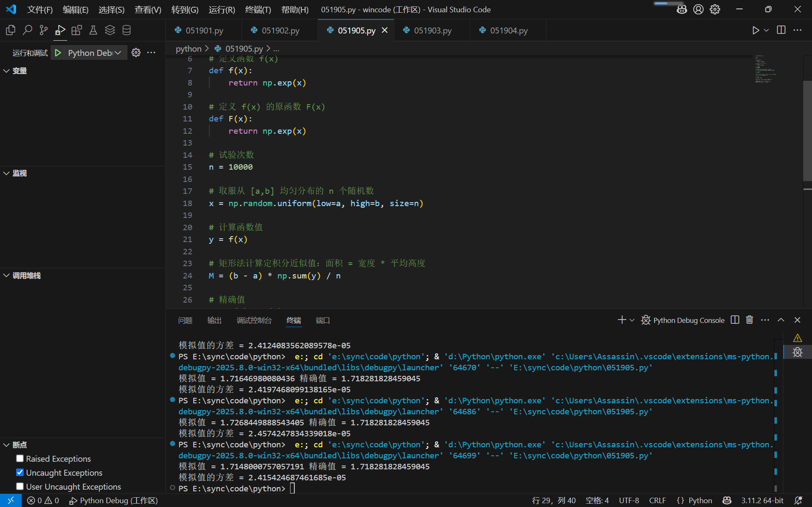Click the CRLF line ending status button
This screenshot has width=812, height=507.
point(657,500)
